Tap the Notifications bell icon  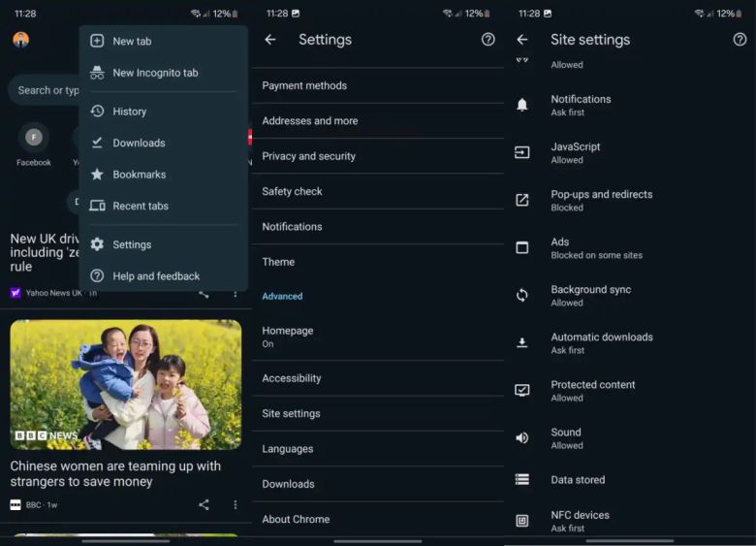coord(522,105)
